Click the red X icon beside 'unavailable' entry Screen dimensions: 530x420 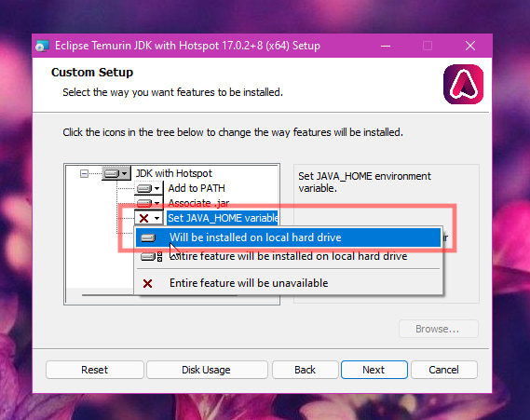coord(147,283)
